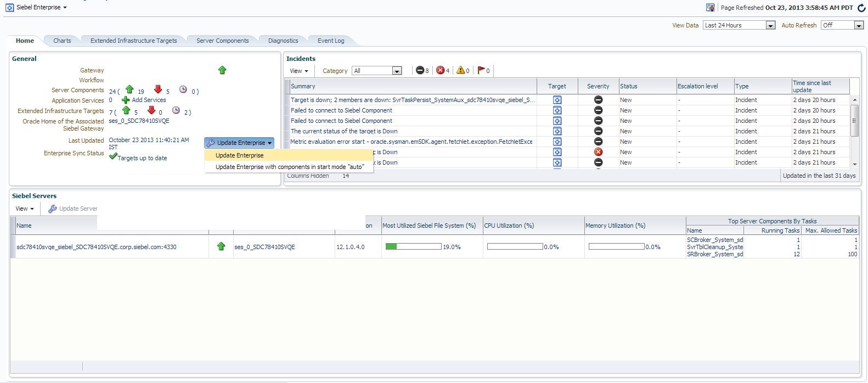Click Server Components up arrow icon
Screen dimensions: 868x383
(129, 89)
